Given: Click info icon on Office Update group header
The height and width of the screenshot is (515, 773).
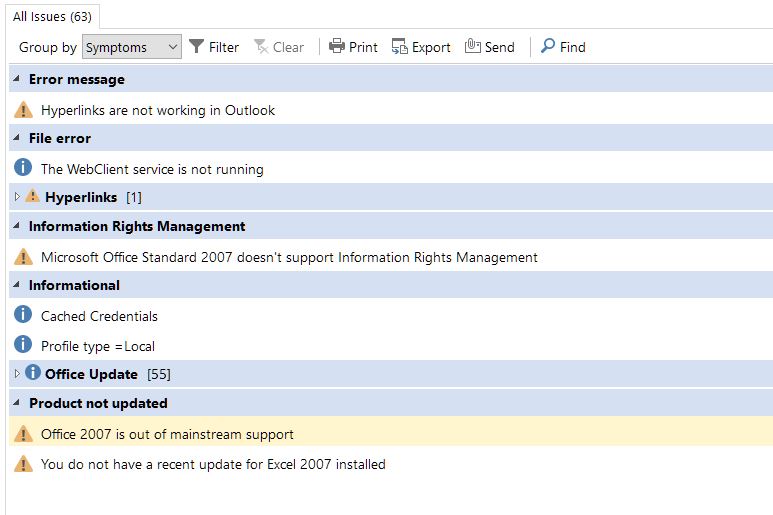Looking at the screenshot, I should 33,373.
